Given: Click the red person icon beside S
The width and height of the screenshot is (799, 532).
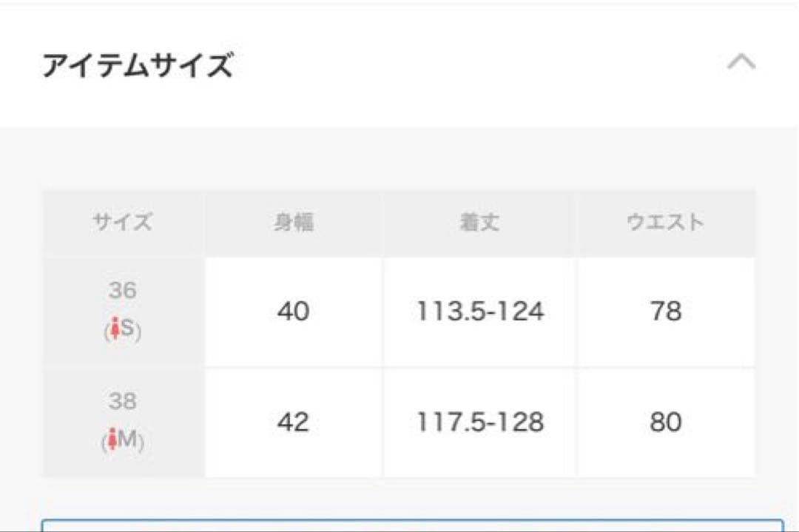Looking at the screenshot, I should click(x=114, y=330).
